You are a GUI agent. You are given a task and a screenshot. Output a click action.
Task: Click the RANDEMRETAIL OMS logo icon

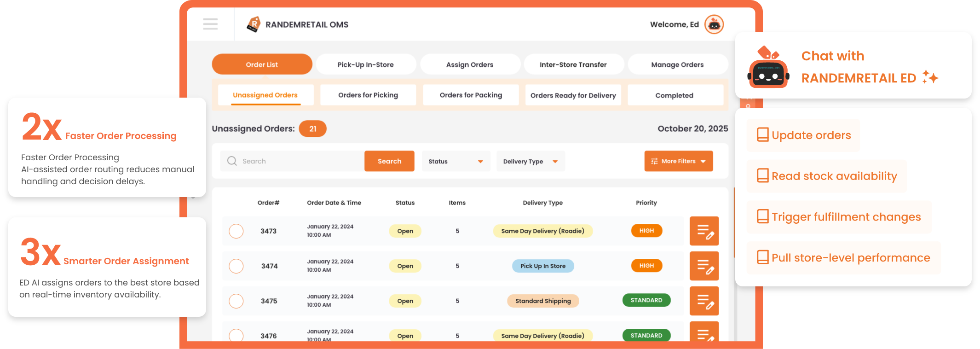click(254, 24)
